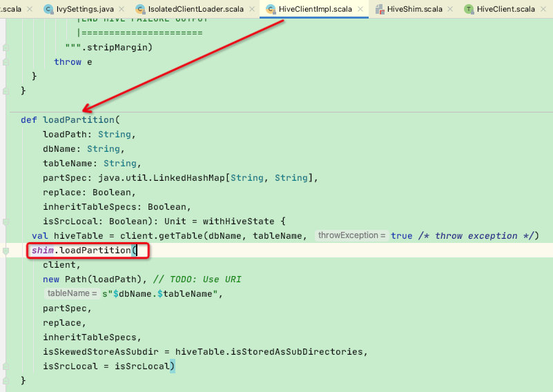Click the HiveClient.scala trait icon
The height and width of the screenshot is (392, 553).
pyautogui.click(x=469, y=9)
